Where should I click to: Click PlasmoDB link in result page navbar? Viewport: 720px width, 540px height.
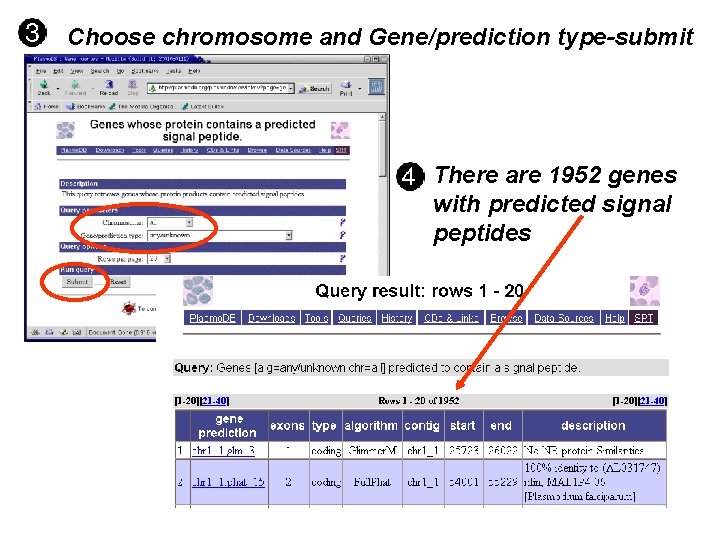[213, 318]
